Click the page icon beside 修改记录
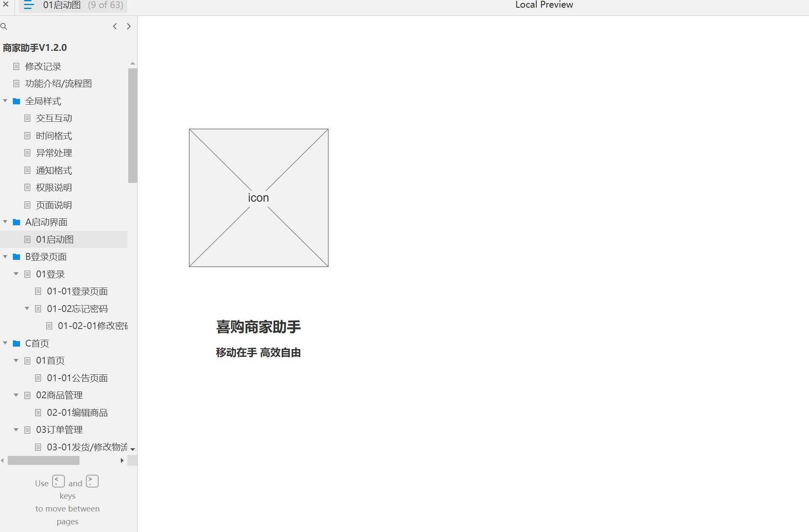The image size is (809, 532). click(16, 66)
